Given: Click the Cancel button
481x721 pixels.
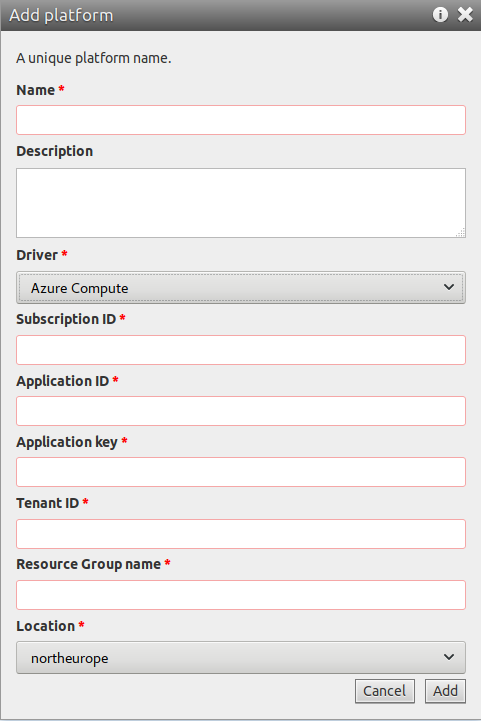Looking at the screenshot, I should (x=385, y=691).
